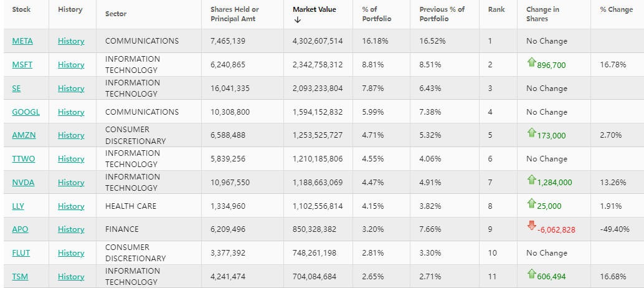Select the 4,302,607,514 market value cell
Screen dimensions: 644x288
[318, 41]
